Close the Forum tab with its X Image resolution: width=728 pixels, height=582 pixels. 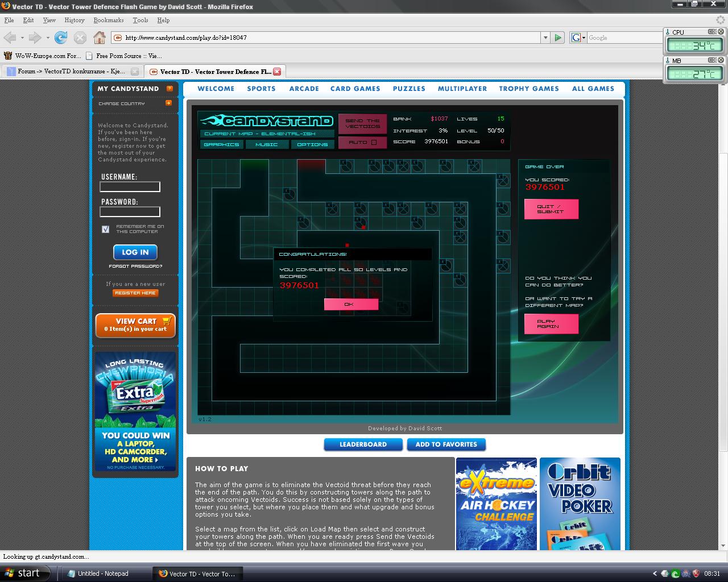pos(135,72)
